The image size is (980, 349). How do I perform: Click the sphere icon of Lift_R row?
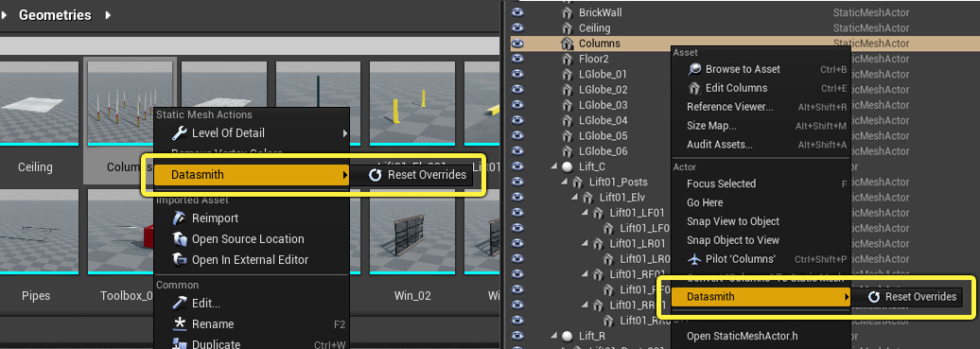pyautogui.click(x=568, y=336)
